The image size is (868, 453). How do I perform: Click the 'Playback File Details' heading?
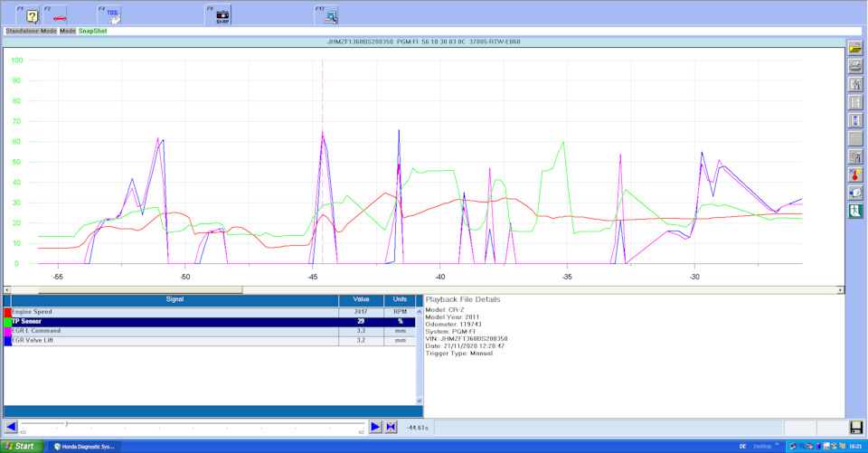[x=463, y=299]
